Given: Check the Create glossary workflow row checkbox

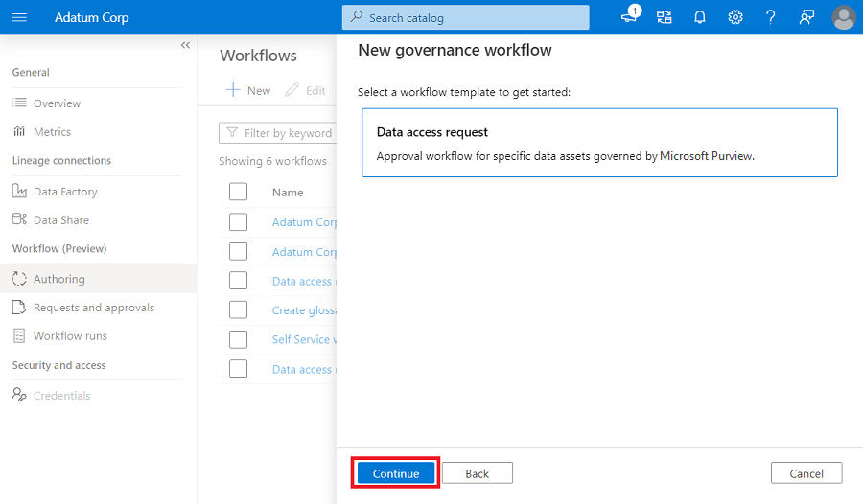Looking at the screenshot, I should [x=239, y=309].
